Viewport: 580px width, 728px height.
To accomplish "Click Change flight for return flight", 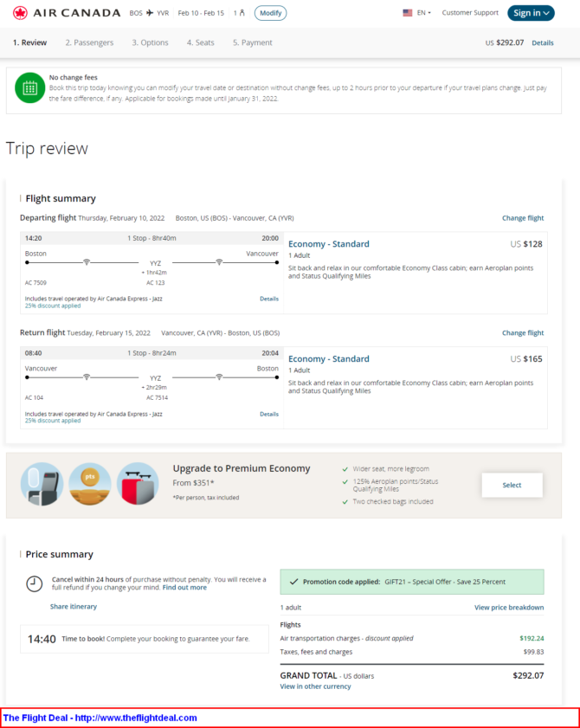I will click(523, 333).
